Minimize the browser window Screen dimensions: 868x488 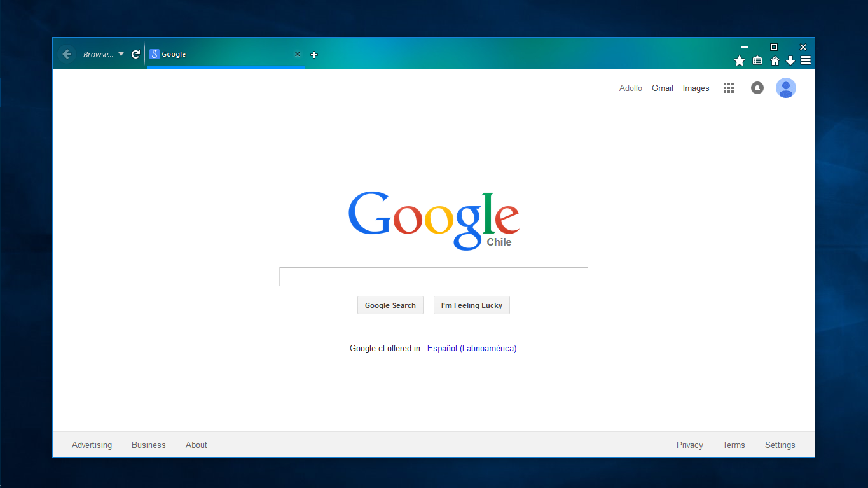(x=745, y=47)
